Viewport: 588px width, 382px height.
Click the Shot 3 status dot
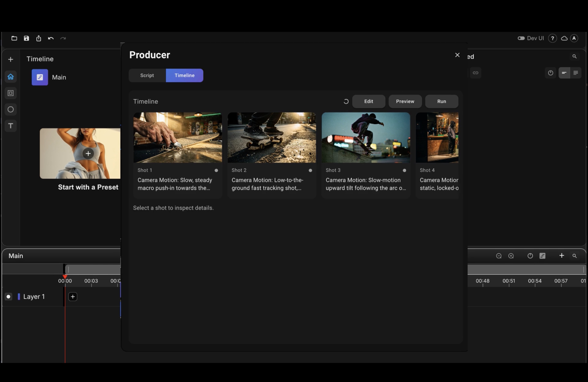[404, 171]
